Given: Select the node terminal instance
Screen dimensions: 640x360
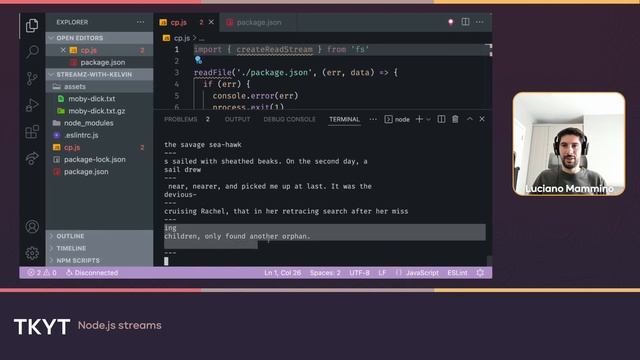Looking at the screenshot, I should [397, 119].
